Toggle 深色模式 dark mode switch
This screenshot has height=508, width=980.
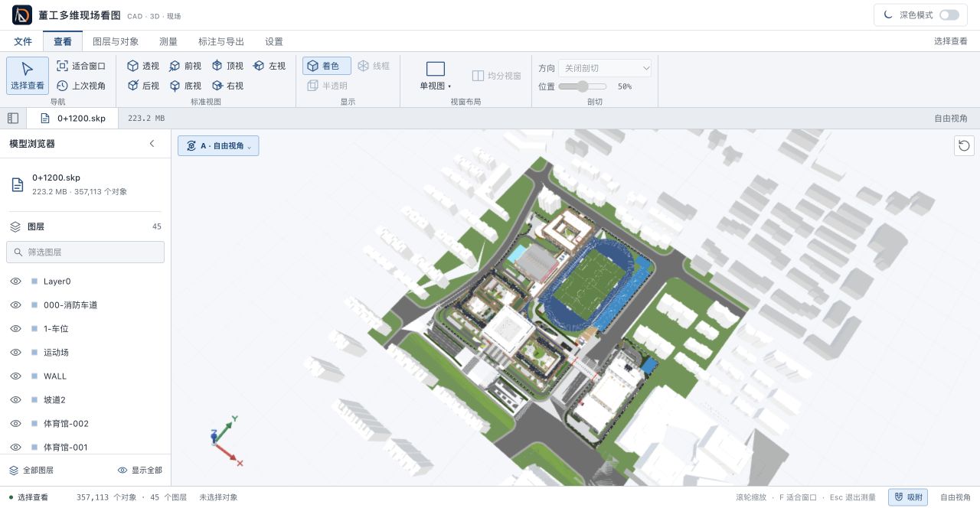click(x=949, y=15)
